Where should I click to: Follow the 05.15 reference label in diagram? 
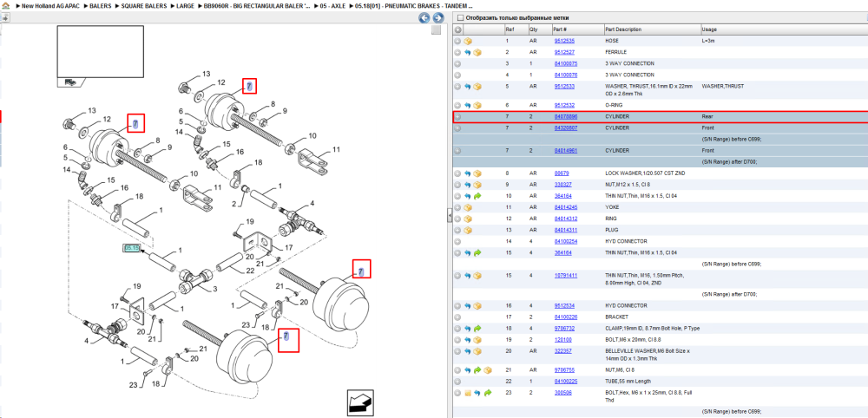[132, 248]
